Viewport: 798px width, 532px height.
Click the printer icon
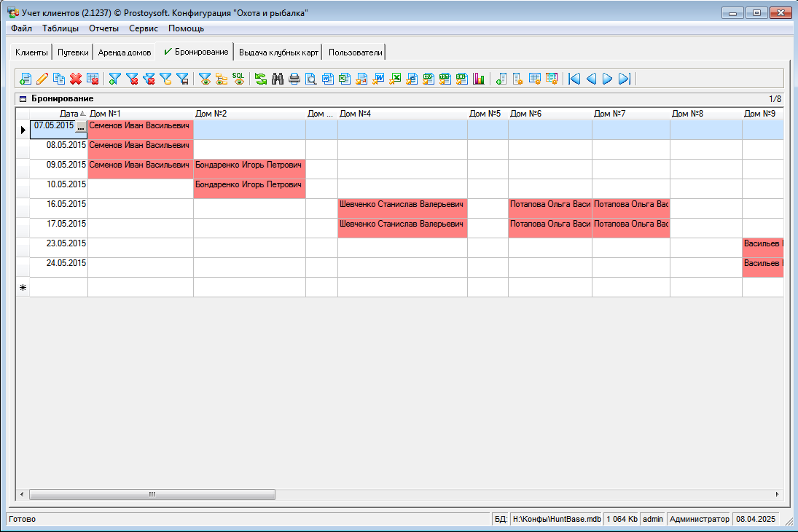294,79
